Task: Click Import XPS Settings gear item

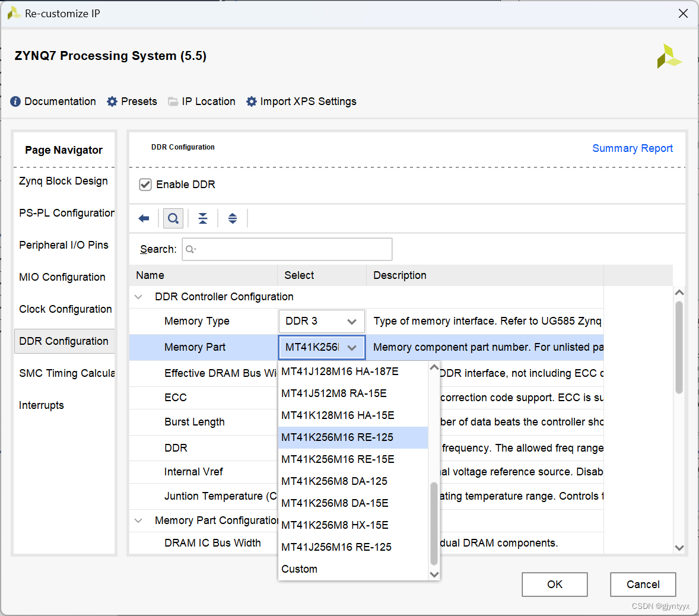Action: click(301, 101)
